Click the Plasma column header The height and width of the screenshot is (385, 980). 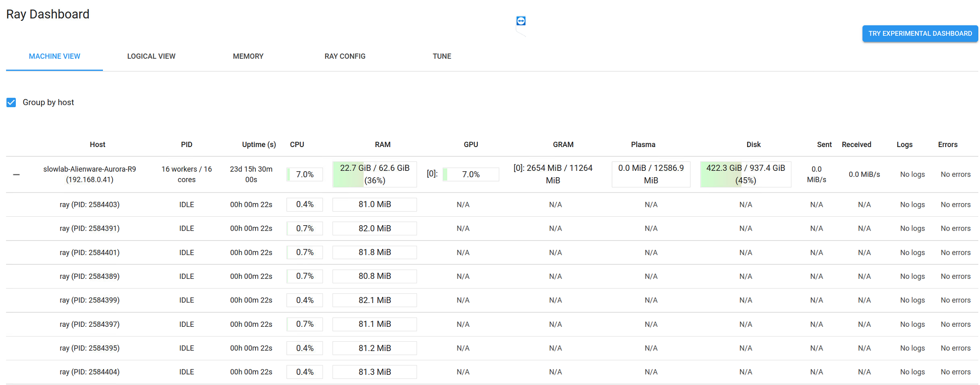tap(643, 144)
